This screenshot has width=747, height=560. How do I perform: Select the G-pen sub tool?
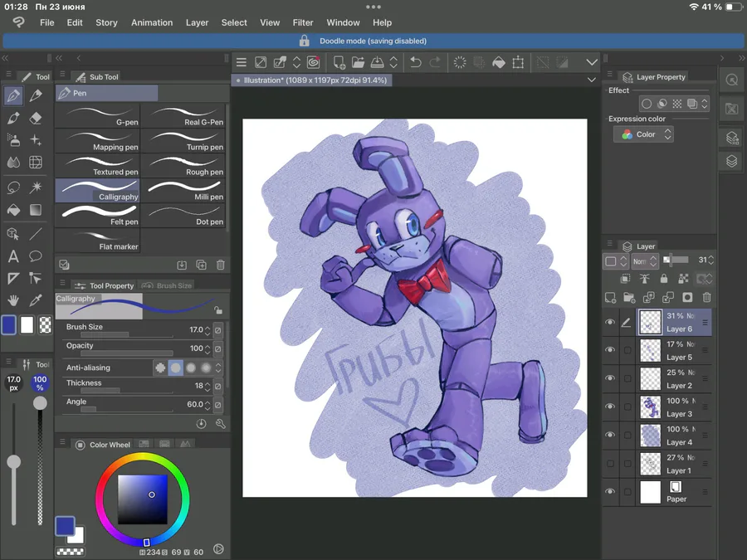(98, 116)
